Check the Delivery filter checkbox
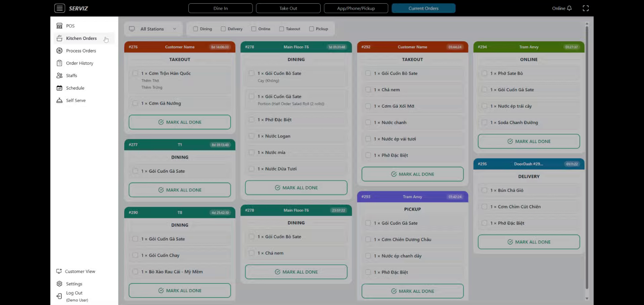Screen dimensions: 644x305 pyautogui.click(x=223, y=29)
